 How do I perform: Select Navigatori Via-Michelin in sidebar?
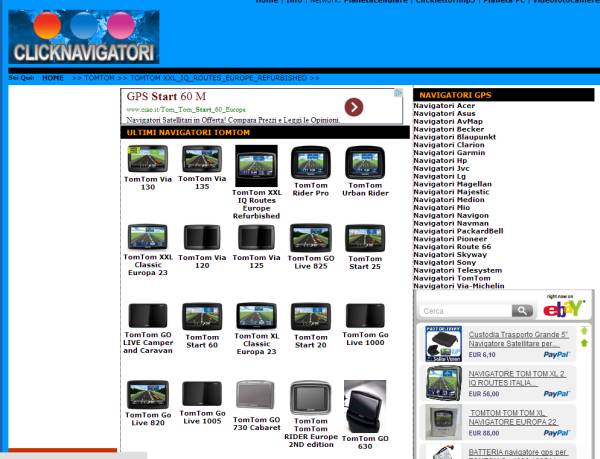[x=459, y=286]
